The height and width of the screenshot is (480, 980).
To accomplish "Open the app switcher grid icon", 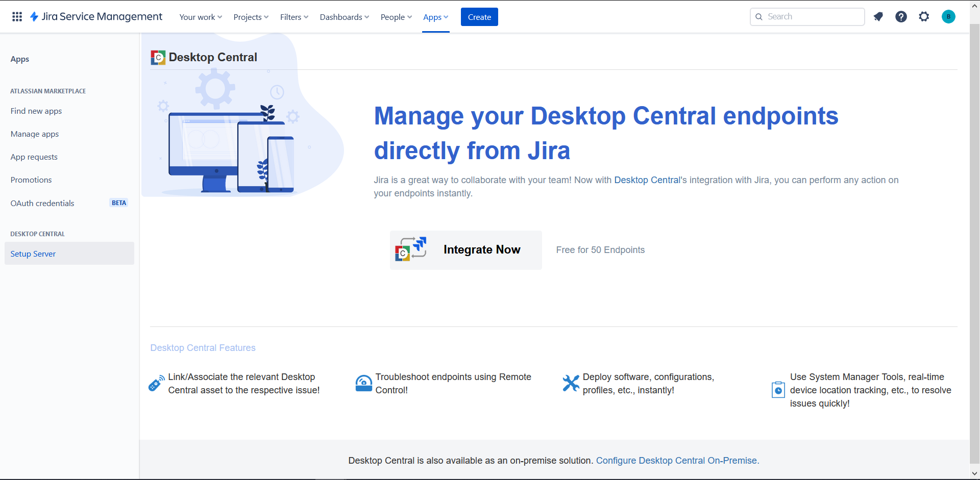I will [x=17, y=17].
